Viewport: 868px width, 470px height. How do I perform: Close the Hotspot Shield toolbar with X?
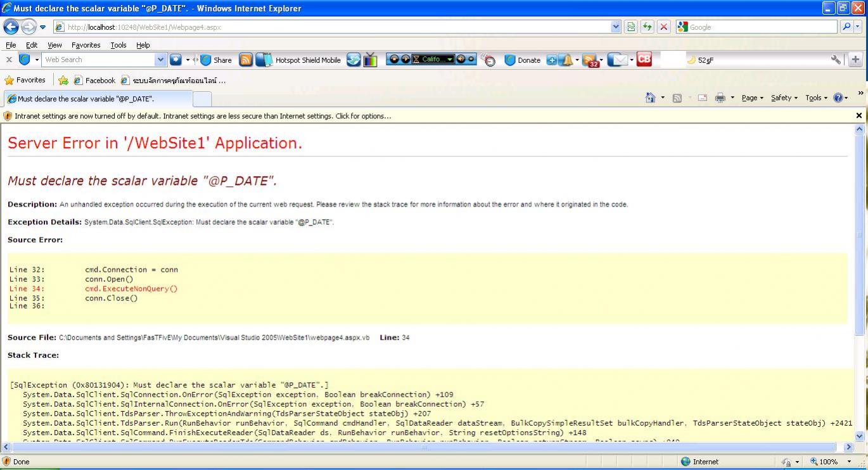point(9,60)
